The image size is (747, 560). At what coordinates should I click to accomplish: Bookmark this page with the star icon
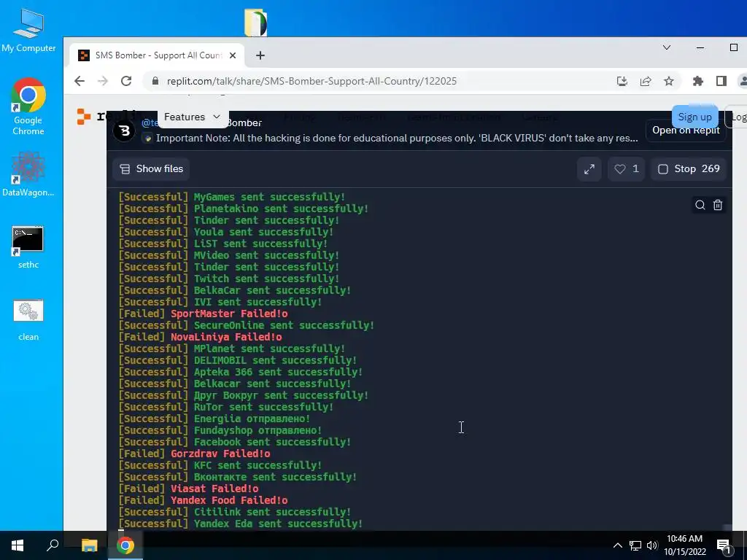click(669, 81)
